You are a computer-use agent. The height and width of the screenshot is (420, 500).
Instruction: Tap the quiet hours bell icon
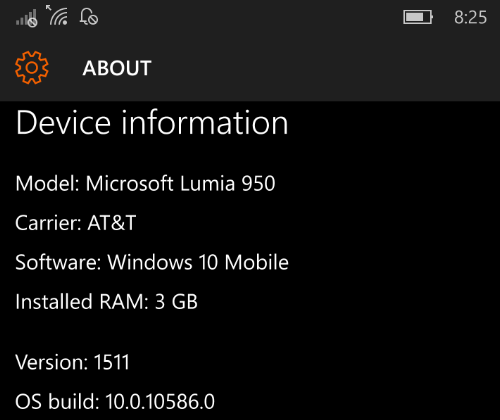[89, 17]
